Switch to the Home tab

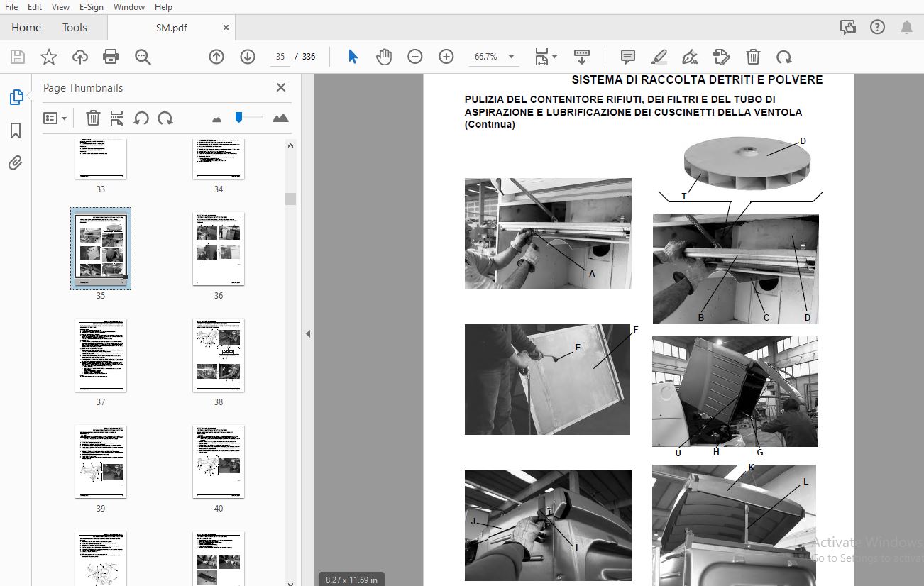click(26, 28)
